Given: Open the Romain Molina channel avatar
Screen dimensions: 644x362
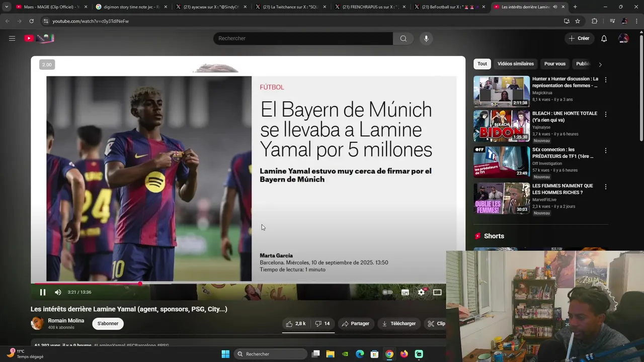Looking at the screenshot, I should tap(37, 323).
